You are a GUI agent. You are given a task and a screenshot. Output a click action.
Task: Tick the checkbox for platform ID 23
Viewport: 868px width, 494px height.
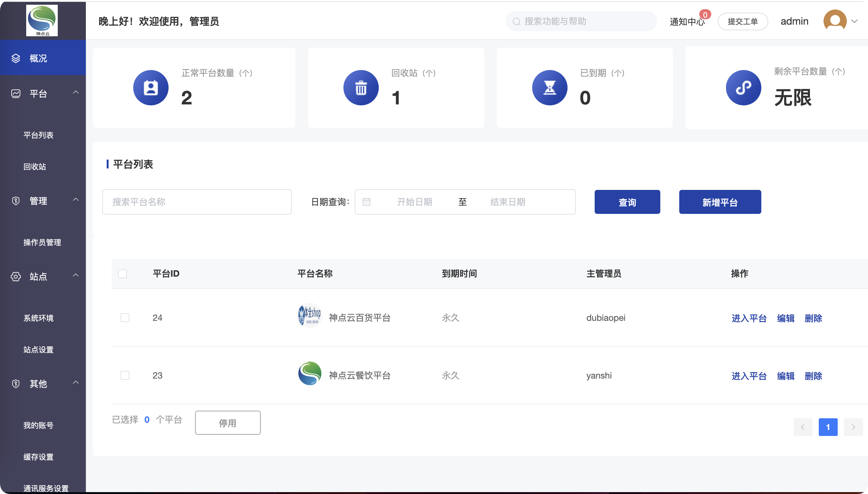(x=125, y=375)
